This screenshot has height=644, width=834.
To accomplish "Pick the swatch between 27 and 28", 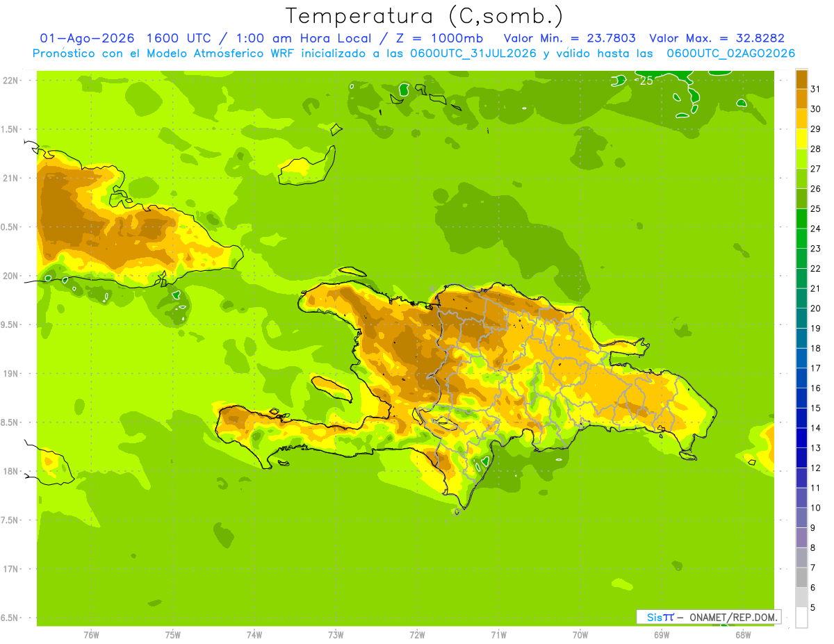I will (801, 158).
